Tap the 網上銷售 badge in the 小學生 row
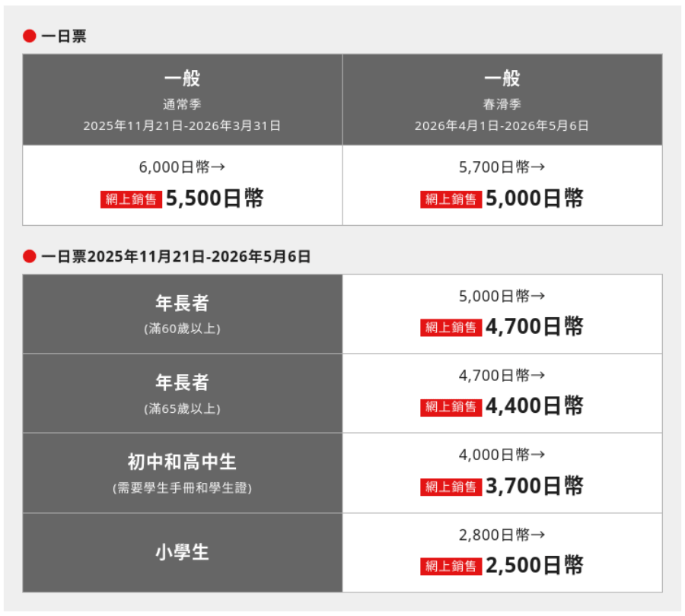 pyautogui.click(x=451, y=567)
